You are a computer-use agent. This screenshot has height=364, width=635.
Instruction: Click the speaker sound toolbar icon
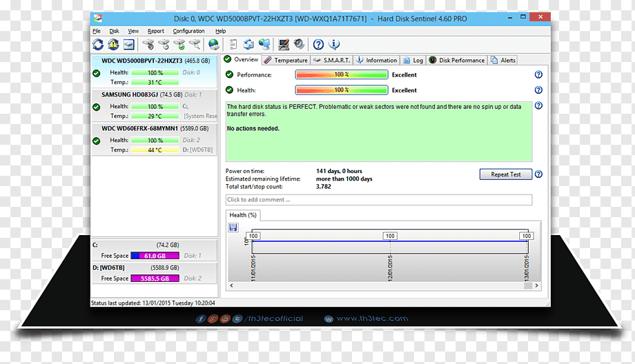[x=299, y=45]
